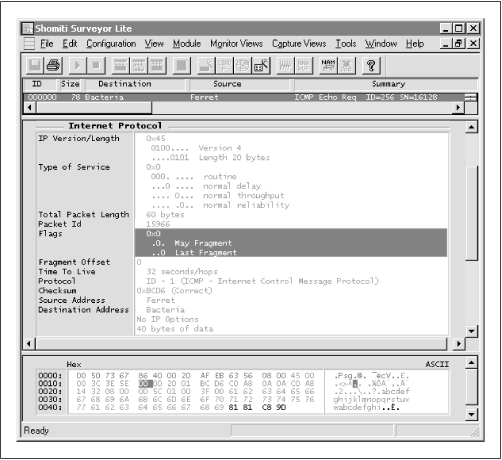Click the hex offset 0040: row label

coord(50,407)
